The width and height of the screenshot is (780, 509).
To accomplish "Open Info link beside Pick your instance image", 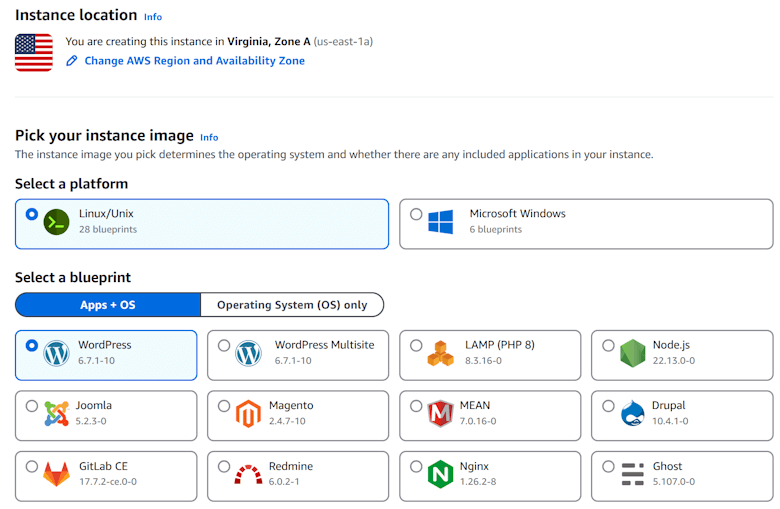I will [208, 137].
